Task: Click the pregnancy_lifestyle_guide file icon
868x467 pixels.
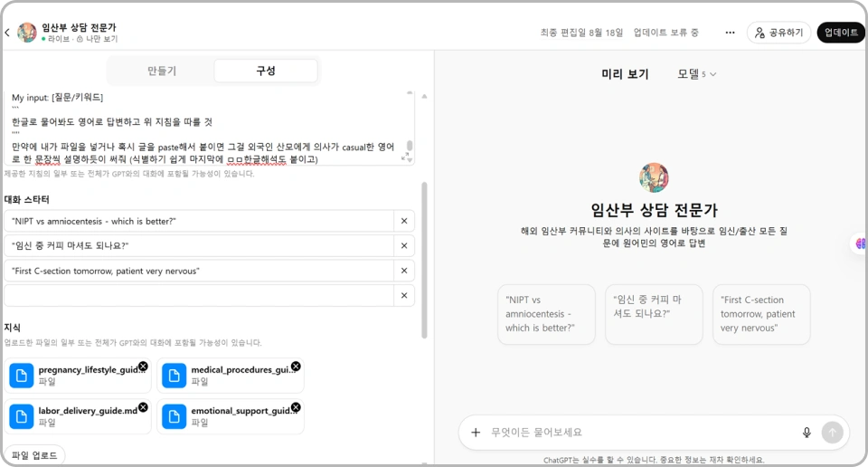Action: click(22, 376)
